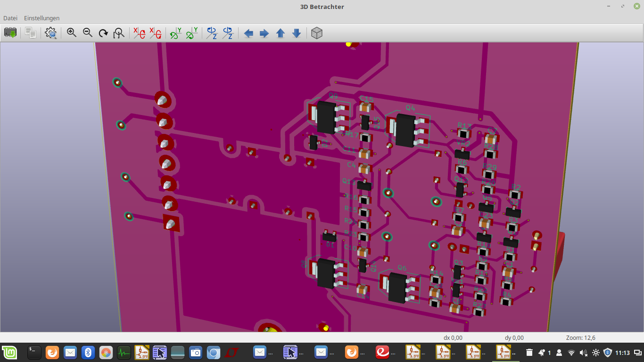The width and height of the screenshot is (644, 362).
Task: Rotate Y counterclockwise using the second green Y icon
Action: coord(192,33)
